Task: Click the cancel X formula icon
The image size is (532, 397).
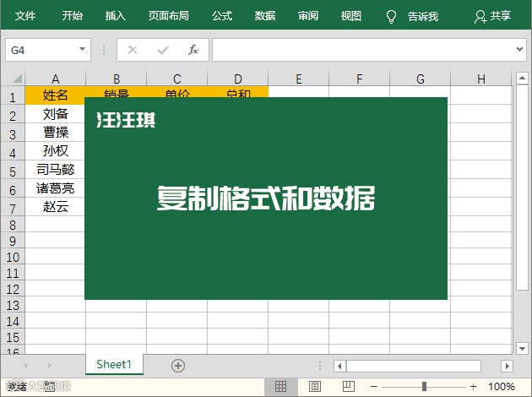Action: (x=133, y=50)
